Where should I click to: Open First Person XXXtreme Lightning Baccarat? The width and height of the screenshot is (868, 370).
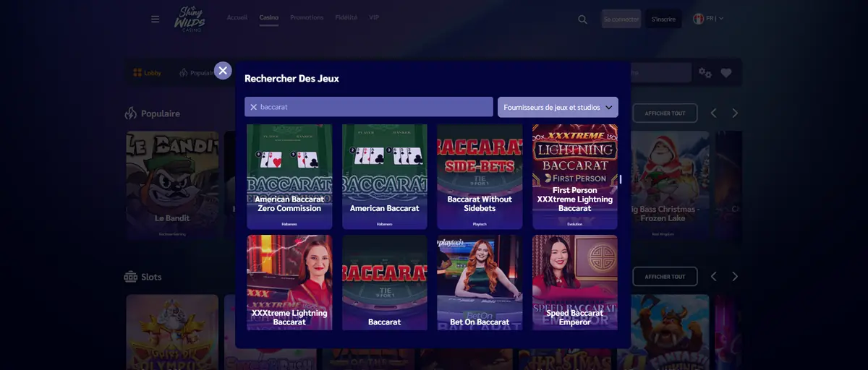tap(575, 176)
